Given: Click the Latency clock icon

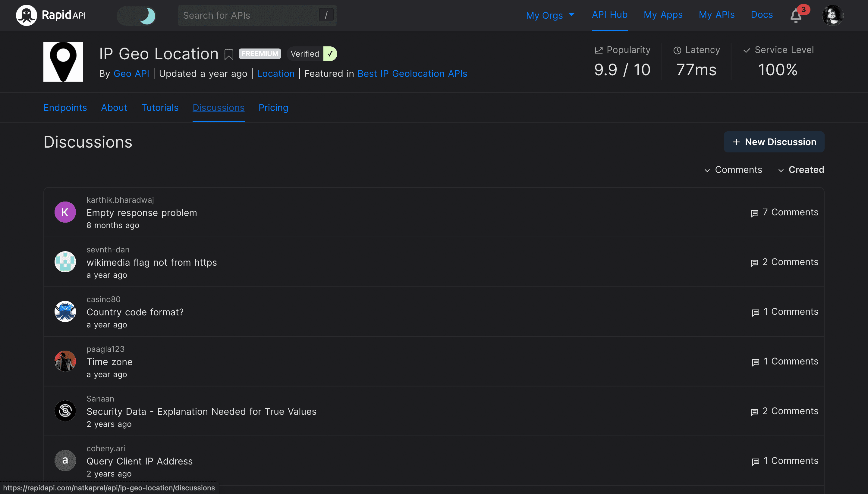Looking at the screenshot, I should [677, 50].
